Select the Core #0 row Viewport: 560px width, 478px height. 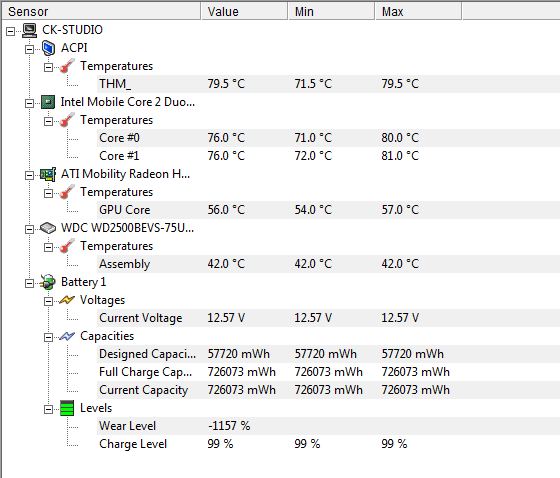coord(328,138)
